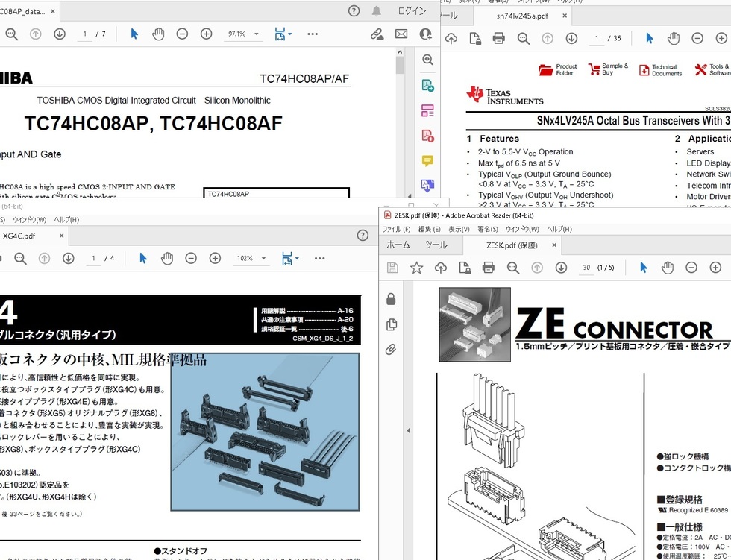Click page number field showing 30 in ZESK
Viewport: 731px width, 560px height.
pyautogui.click(x=586, y=268)
